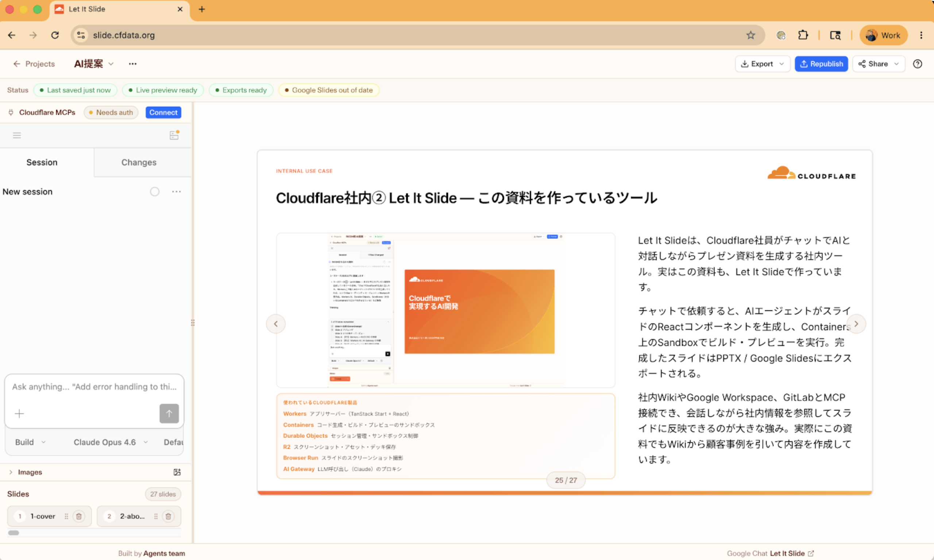Send the chat message arrow button
The image size is (934, 560).
click(x=169, y=413)
